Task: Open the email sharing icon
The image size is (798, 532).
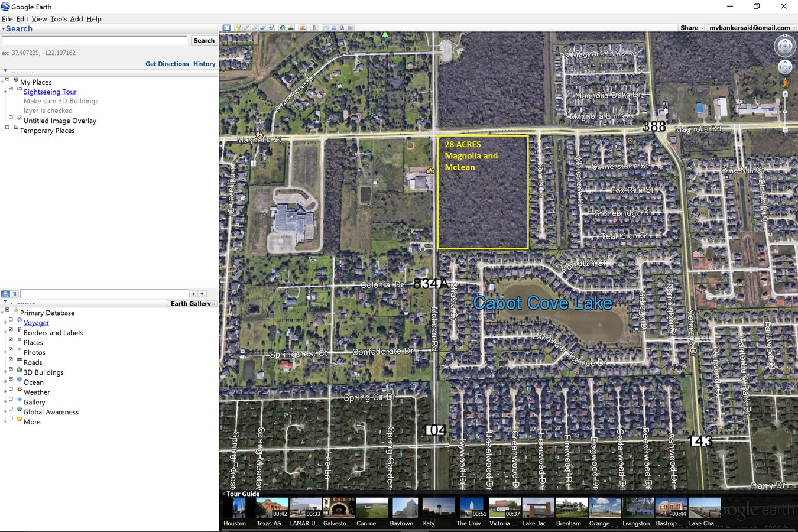Action: point(325,27)
